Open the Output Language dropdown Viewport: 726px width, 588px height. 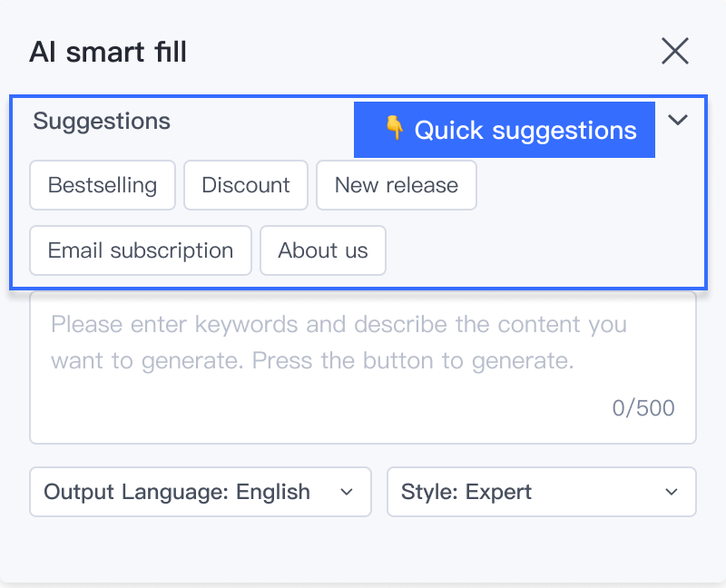click(x=201, y=492)
